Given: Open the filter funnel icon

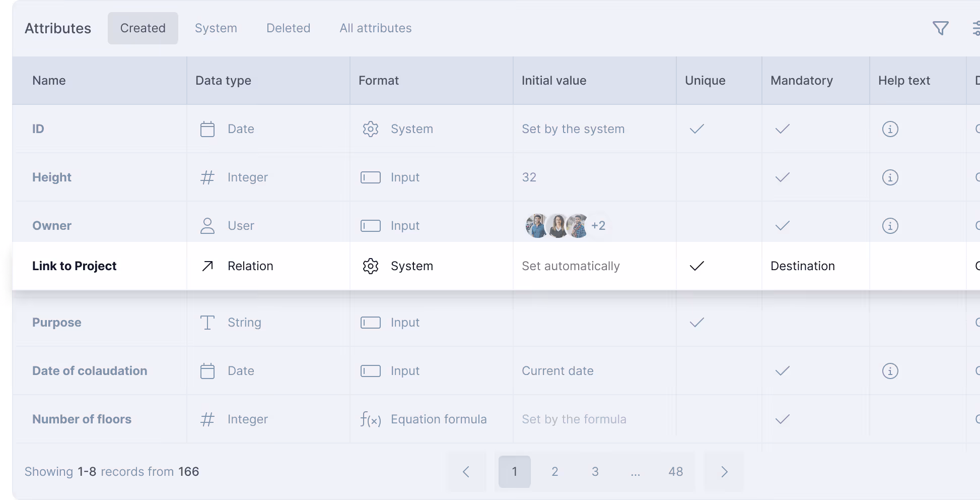Looking at the screenshot, I should click(x=940, y=28).
